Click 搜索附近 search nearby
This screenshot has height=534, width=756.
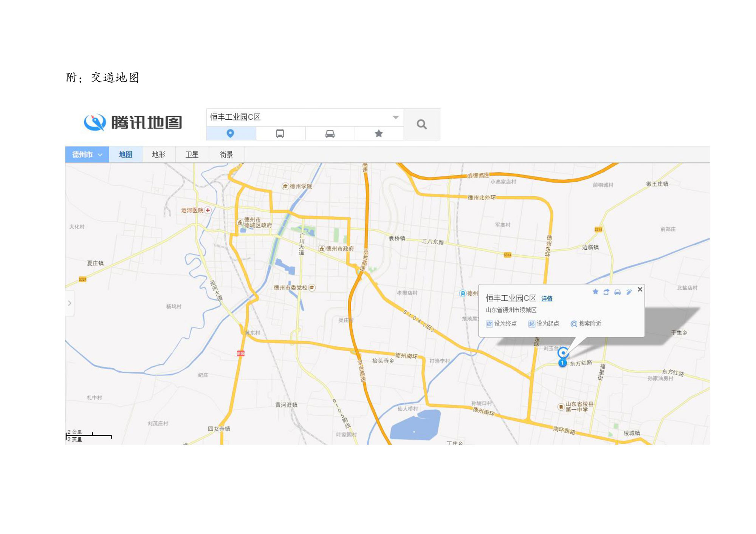pos(586,324)
